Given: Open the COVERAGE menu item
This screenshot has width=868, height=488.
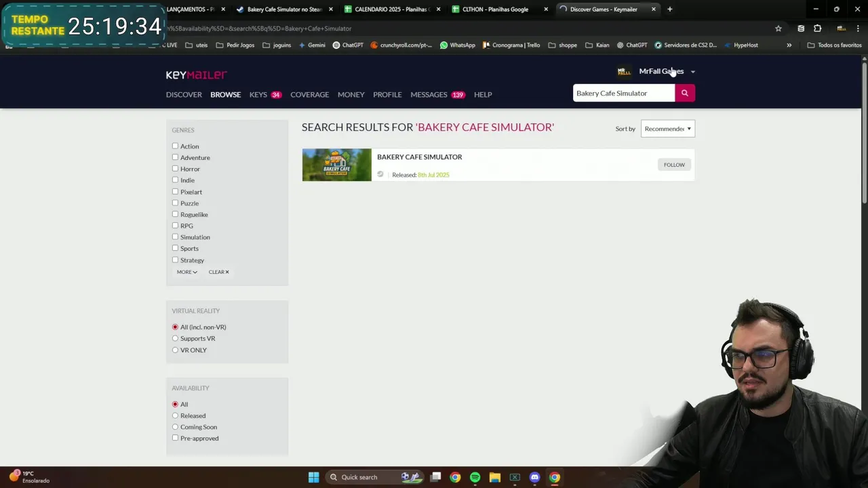Looking at the screenshot, I should [x=309, y=94].
